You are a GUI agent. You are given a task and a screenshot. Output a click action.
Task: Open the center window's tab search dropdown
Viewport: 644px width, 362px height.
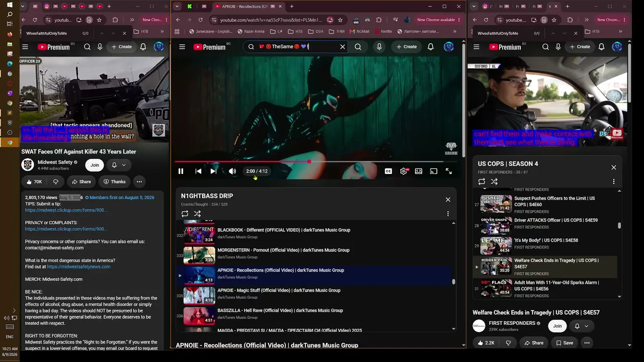coord(177,7)
